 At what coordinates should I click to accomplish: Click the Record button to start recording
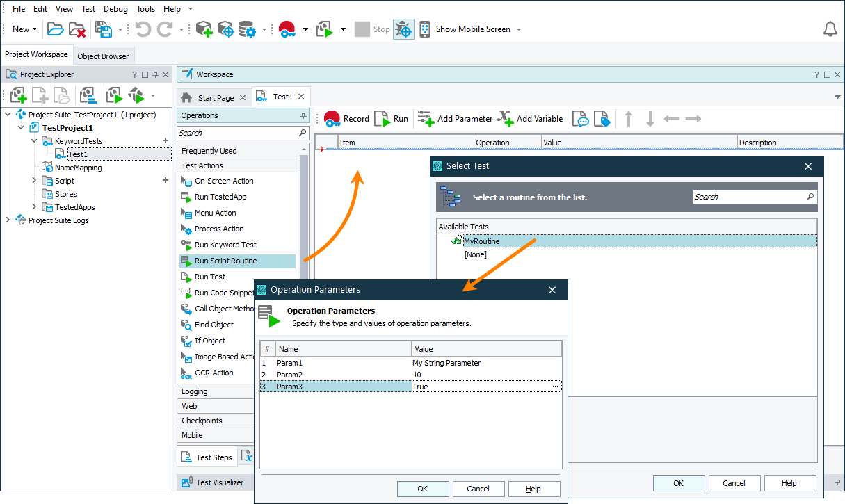coord(346,118)
